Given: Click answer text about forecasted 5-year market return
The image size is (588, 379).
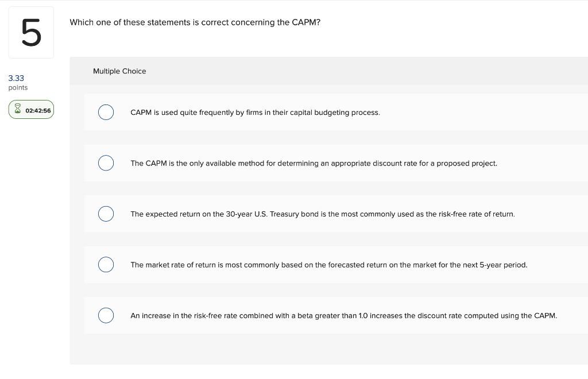Looking at the screenshot, I should [x=328, y=265].
